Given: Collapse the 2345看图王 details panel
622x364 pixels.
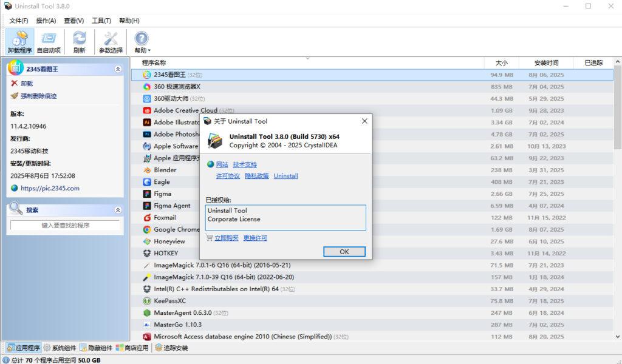Looking at the screenshot, I should tap(118, 70).
